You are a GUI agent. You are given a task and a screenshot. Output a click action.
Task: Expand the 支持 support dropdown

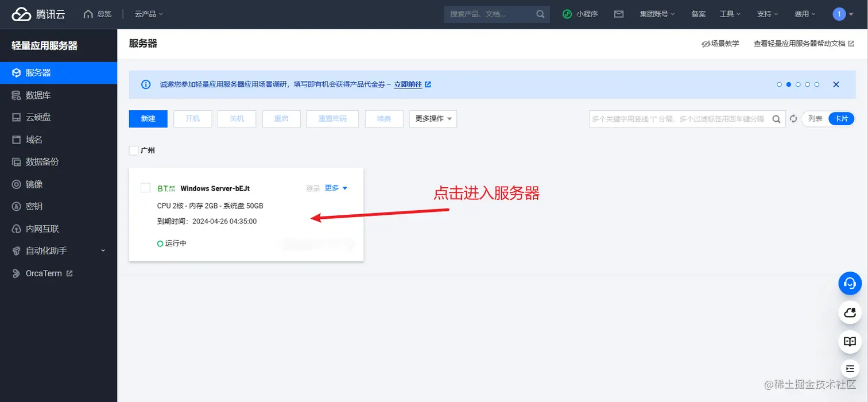tap(768, 14)
